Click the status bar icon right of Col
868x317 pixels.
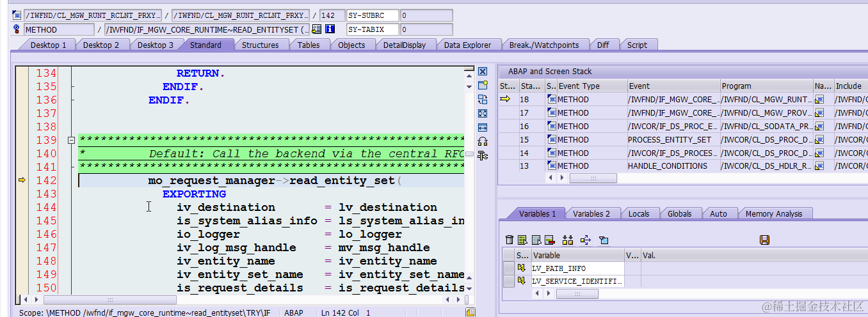470,313
